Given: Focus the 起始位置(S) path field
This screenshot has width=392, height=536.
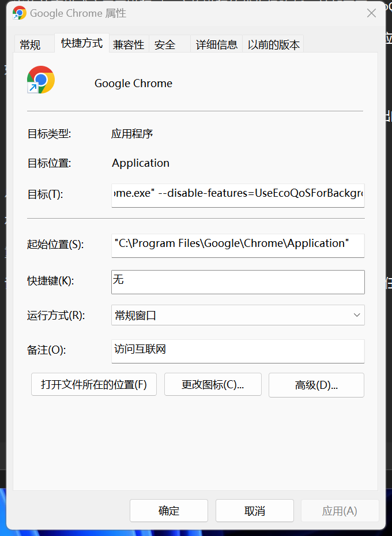Looking at the screenshot, I should point(238,245).
